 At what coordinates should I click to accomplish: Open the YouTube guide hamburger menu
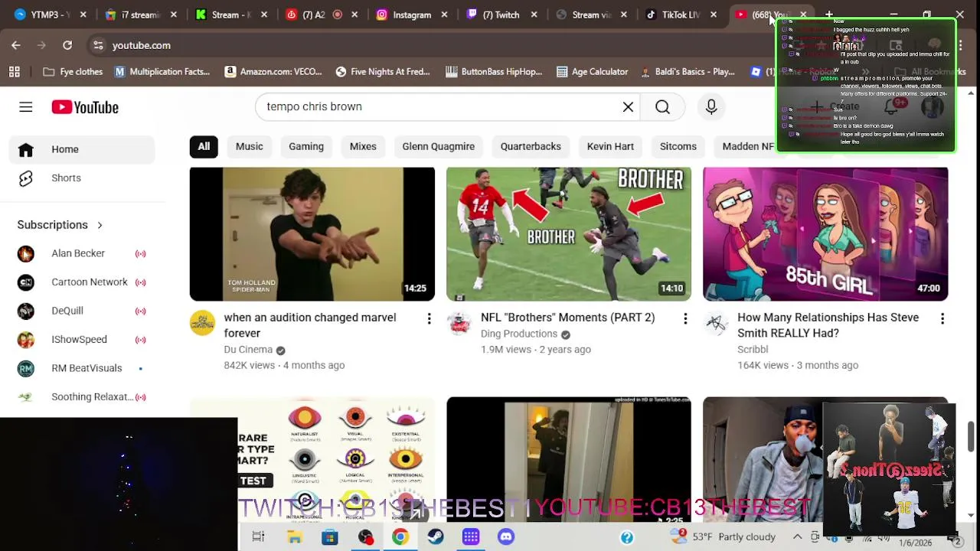[x=26, y=107]
